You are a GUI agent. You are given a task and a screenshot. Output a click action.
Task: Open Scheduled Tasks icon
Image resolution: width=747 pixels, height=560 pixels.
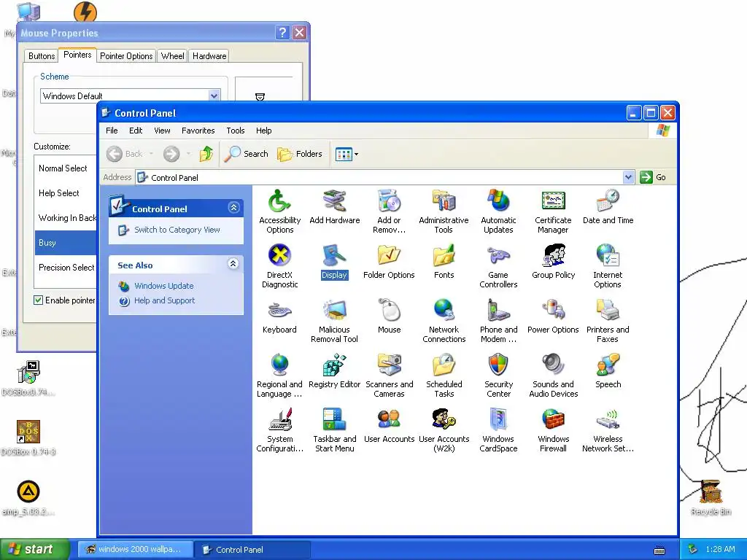(x=444, y=376)
